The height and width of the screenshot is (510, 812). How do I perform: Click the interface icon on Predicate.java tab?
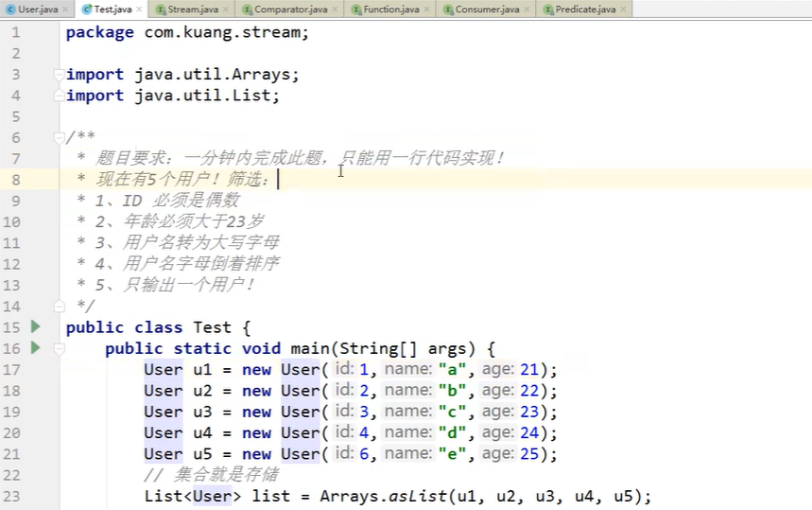click(548, 9)
